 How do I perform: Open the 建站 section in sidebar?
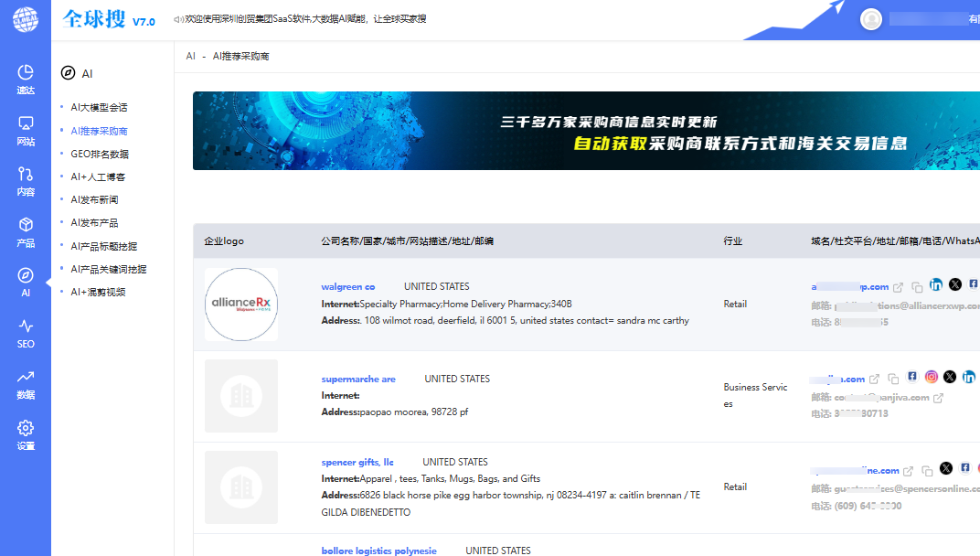pos(26,80)
